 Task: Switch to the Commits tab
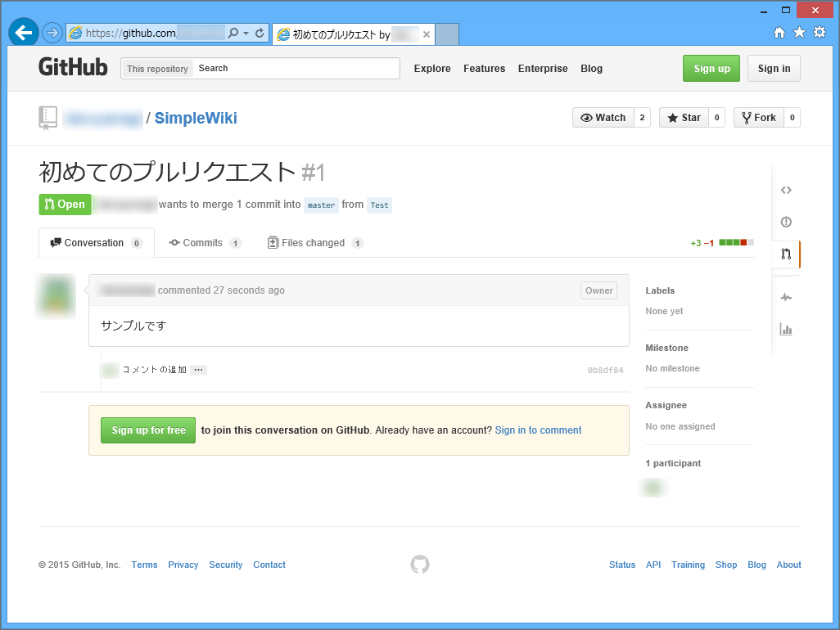click(x=205, y=243)
